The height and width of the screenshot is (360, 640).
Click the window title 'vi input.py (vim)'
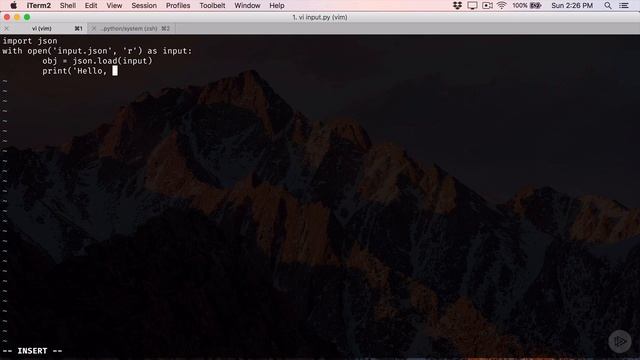320,17
